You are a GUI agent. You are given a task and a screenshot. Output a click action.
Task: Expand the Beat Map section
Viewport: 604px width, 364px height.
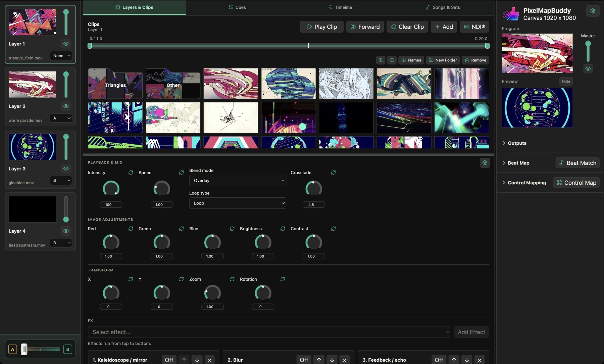[x=516, y=163]
